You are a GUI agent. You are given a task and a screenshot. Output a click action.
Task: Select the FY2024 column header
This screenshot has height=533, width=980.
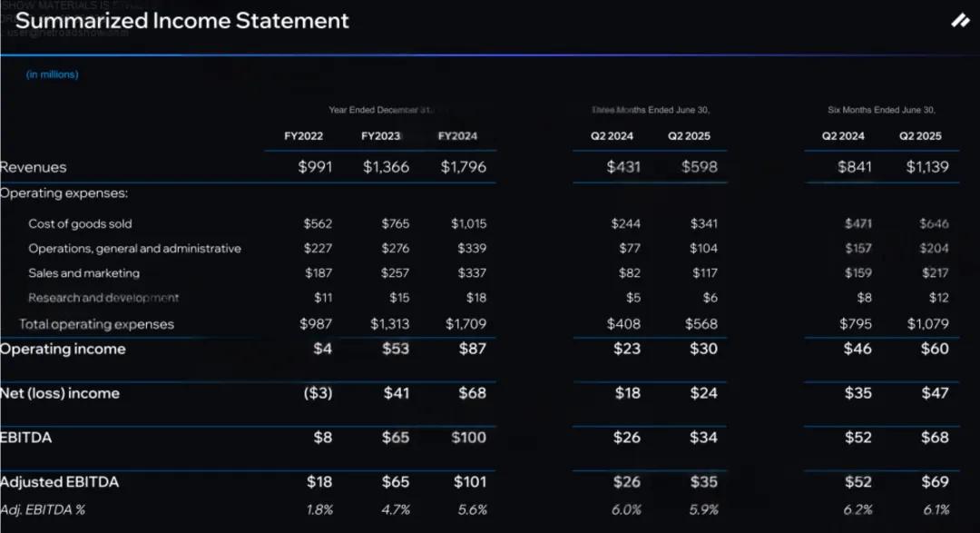point(457,136)
